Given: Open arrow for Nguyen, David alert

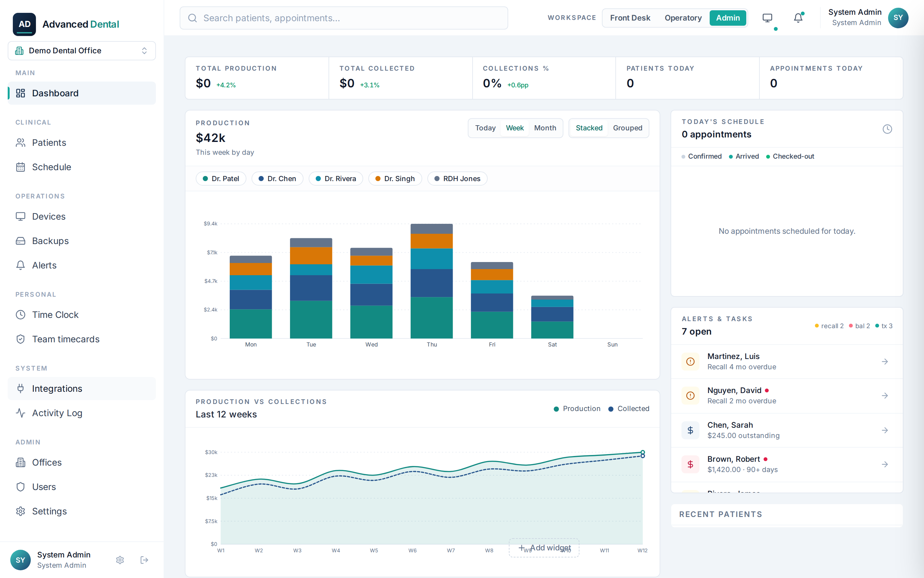Looking at the screenshot, I should click(x=885, y=396).
